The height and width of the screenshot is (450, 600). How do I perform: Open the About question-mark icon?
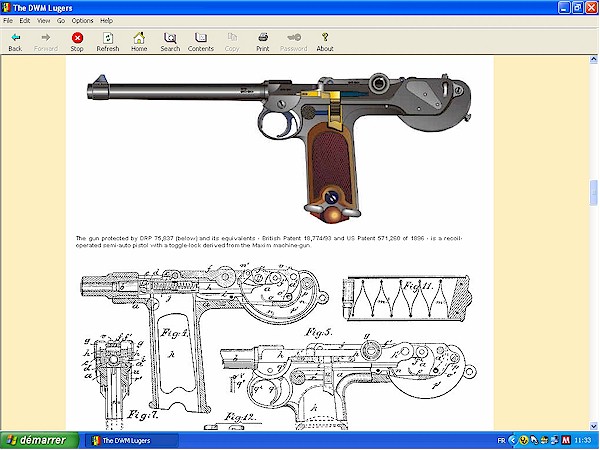click(325, 38)
